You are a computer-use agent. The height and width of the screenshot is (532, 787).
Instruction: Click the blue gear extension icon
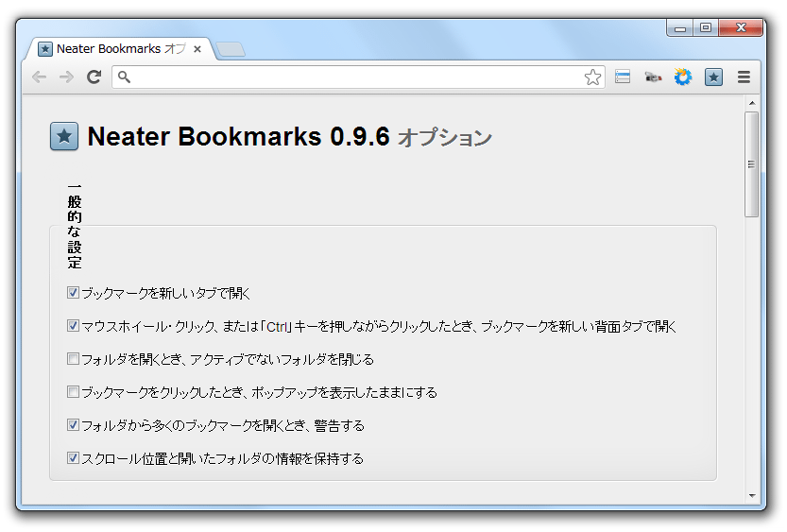pos(682,77)
